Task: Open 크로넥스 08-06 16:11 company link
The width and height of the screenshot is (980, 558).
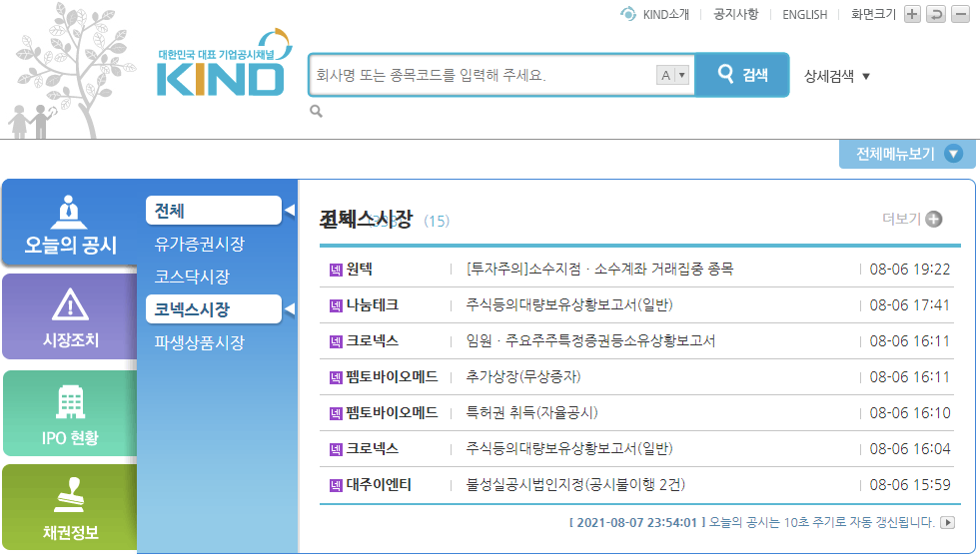Action: click(x=373, y=340)
